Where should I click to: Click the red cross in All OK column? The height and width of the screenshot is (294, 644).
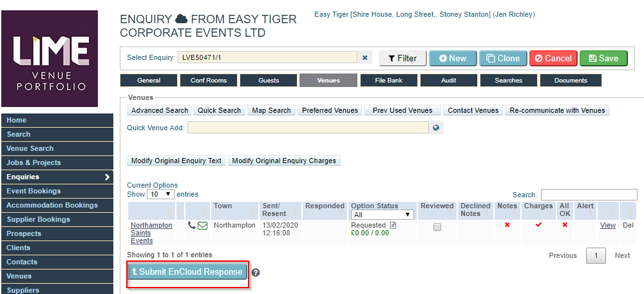click(565, 224)
